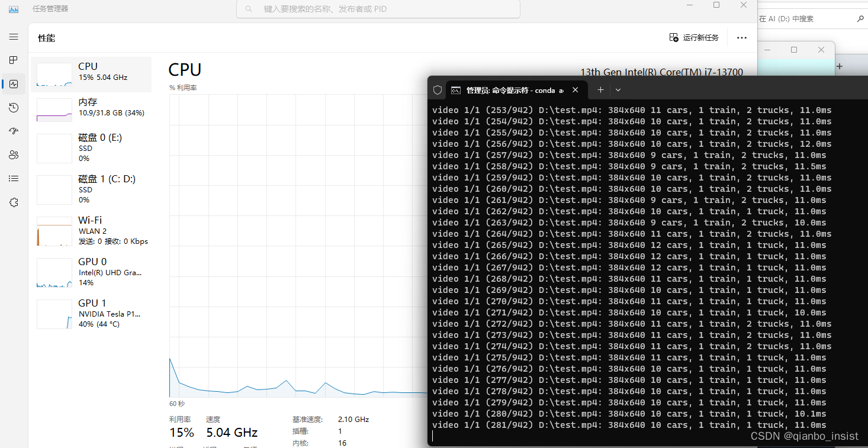Click terminal line for frame 253/942

pyautogui.click(x=632, y=110)
